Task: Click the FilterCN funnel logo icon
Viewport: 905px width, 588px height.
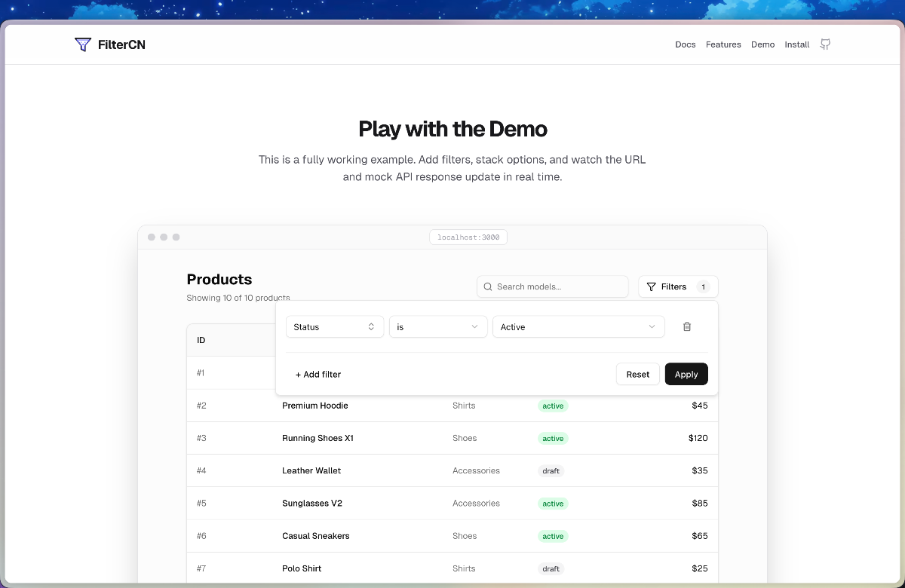Action: [x=83, y=44]
